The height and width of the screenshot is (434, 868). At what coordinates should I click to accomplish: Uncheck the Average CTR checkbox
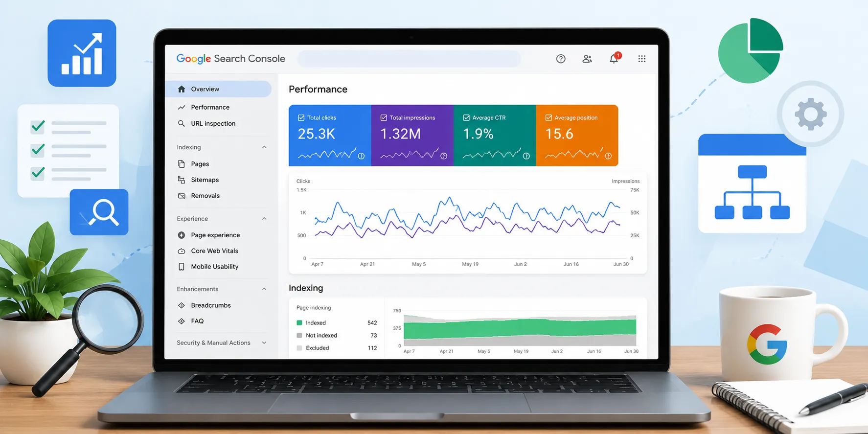(x=466, y=117)
